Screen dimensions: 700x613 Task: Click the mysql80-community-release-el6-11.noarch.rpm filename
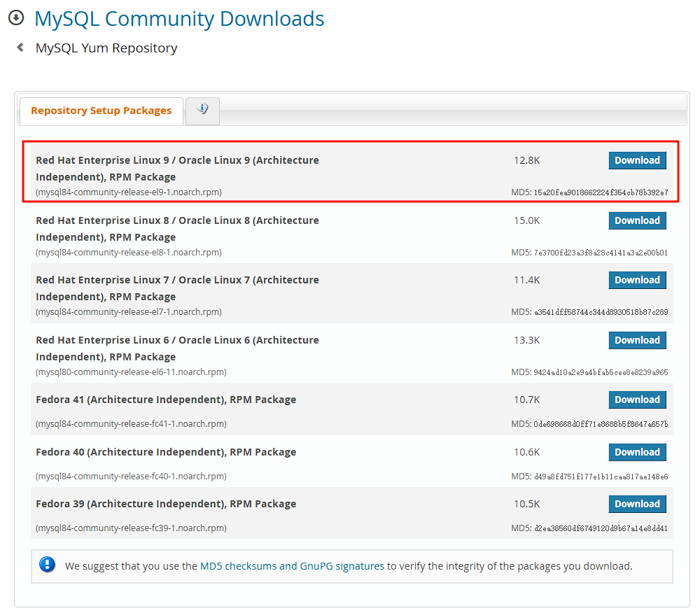(x=130, y=372)
